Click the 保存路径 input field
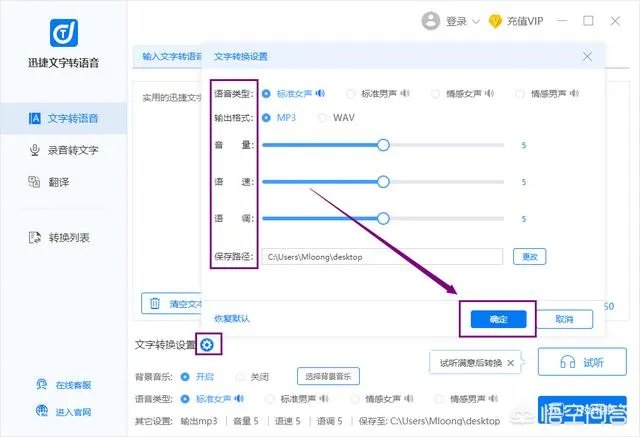The height and width of the screenshot is (437, 640). [x=382, y=257]
